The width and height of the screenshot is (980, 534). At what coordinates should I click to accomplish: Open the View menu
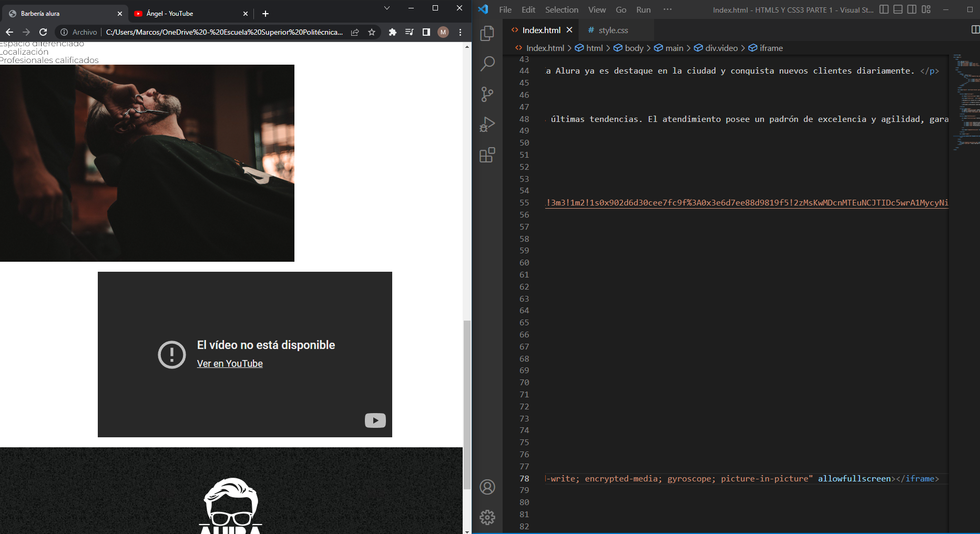(597, 9)
